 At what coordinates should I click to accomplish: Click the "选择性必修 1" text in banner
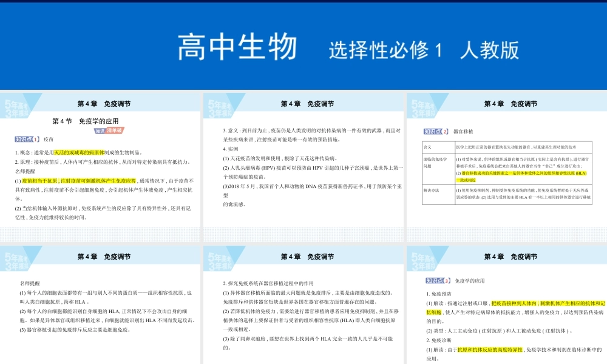(385, 50)
